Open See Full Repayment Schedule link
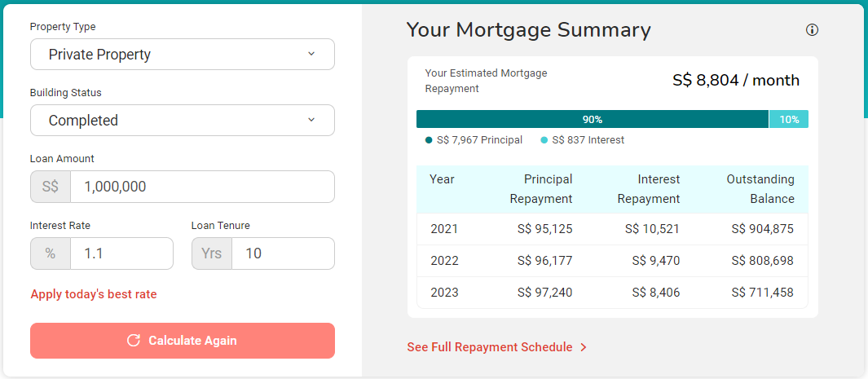 tap(490, 347)
